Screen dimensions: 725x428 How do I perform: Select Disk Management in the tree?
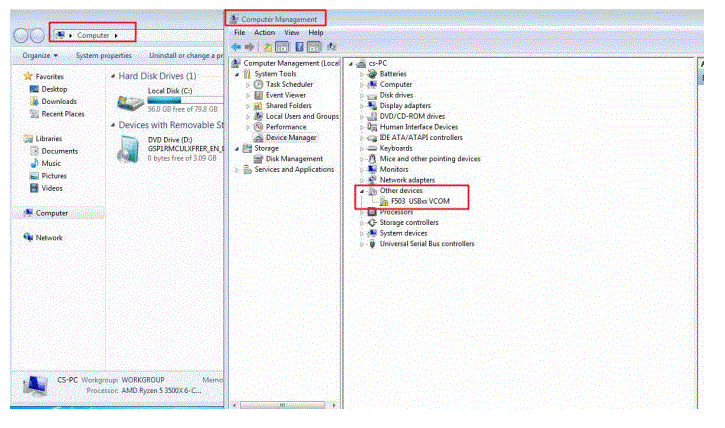tap(294, 159)
